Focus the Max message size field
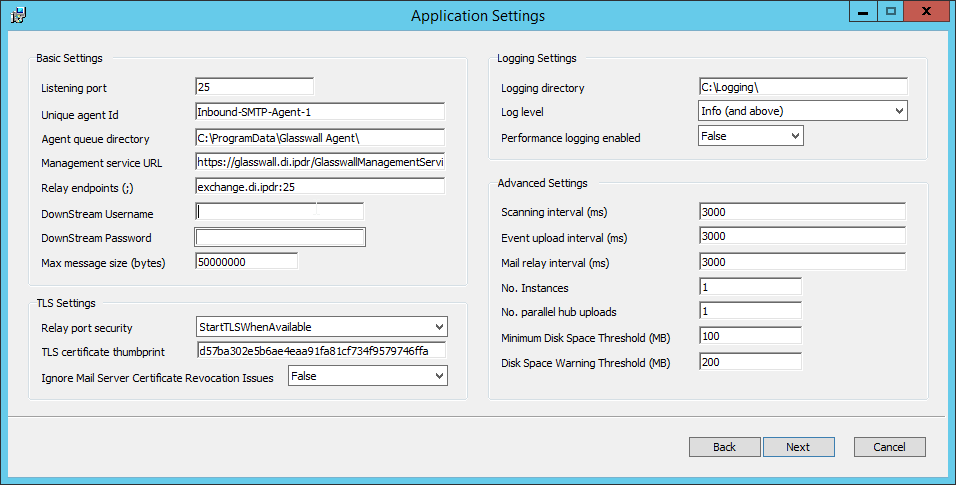956x485 pixels. [x=246, y=261]
